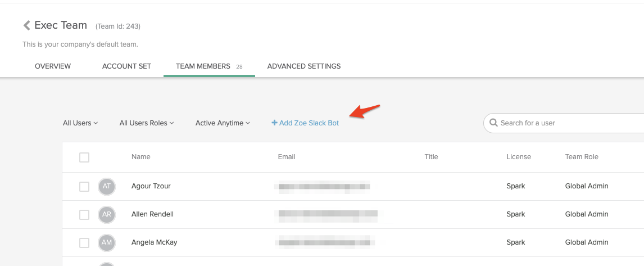Open the Account Set tab
The width and height of the screenshot is (644, 266).
[126, 66]
